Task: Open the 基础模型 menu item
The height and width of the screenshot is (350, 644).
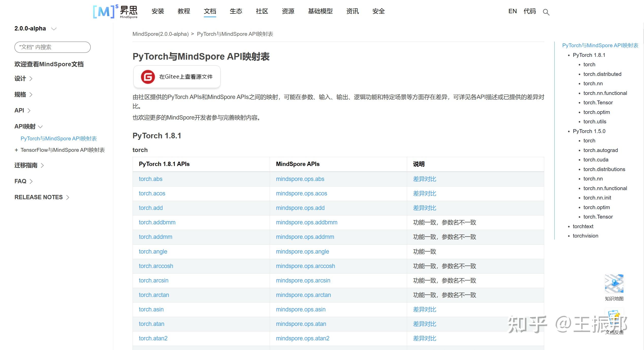Action: pos(320,11)
